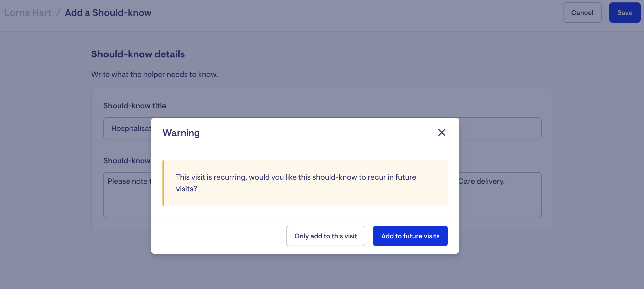
Task: Click the breadcrumb slash separator
Action: (58, 13)
